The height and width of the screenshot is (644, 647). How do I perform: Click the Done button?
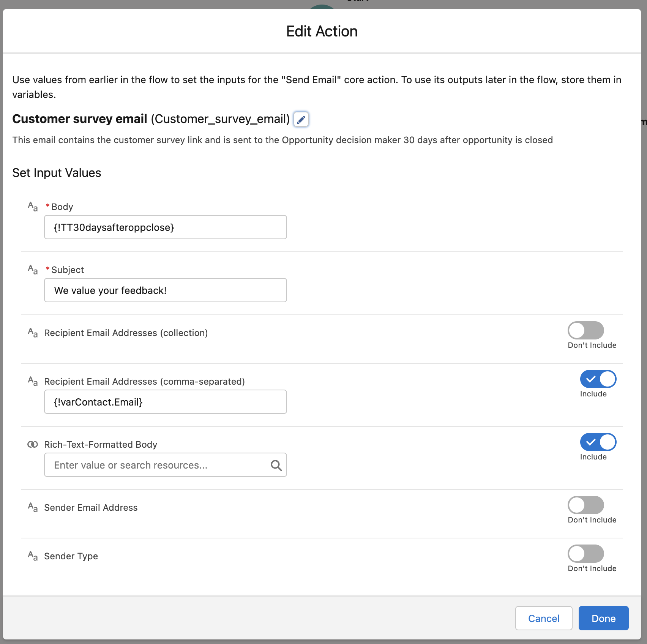pyautogui.click(x=603, y=618)
